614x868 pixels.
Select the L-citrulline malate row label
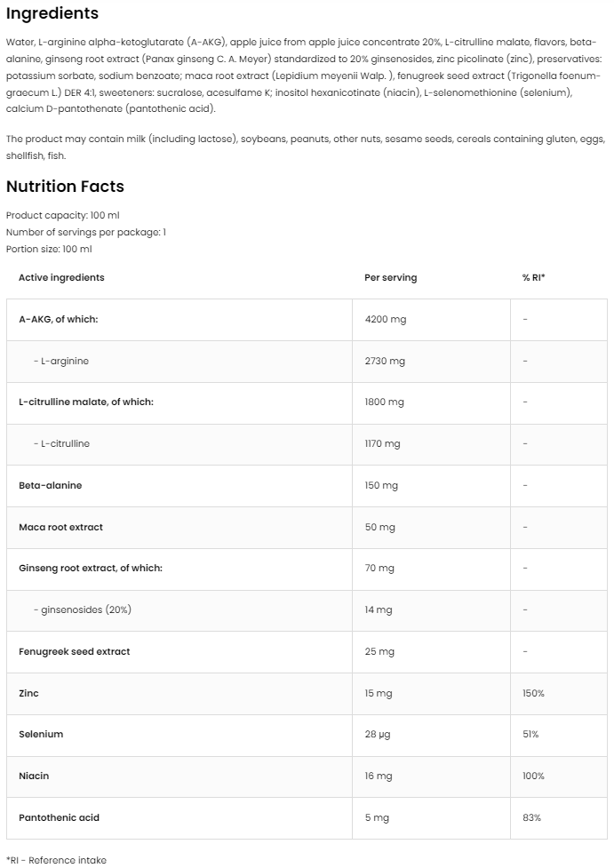click(85, 402)
